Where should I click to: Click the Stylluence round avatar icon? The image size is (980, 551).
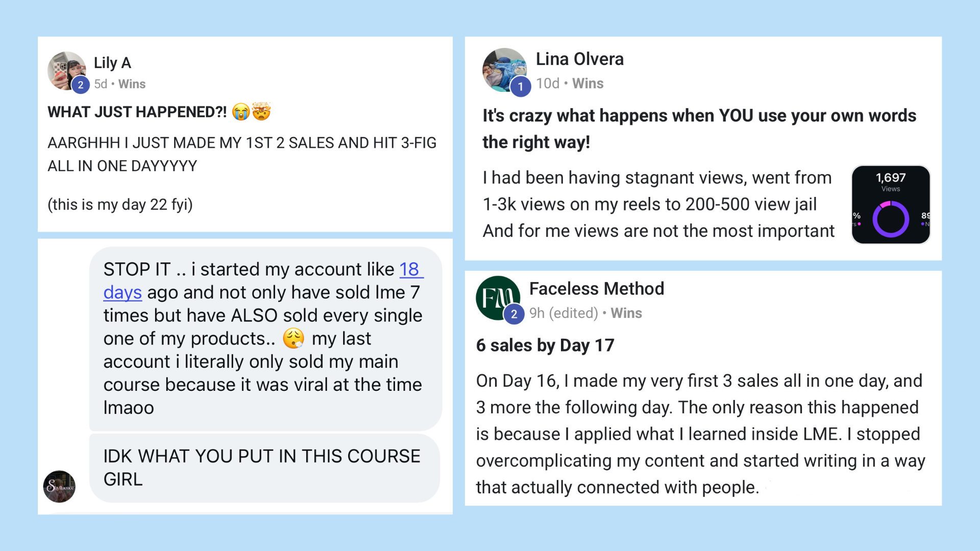(59, 486)
